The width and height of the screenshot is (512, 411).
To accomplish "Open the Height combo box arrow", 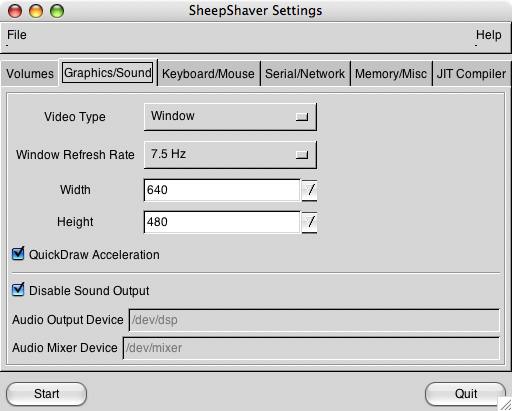I will [x=309, y=222].
